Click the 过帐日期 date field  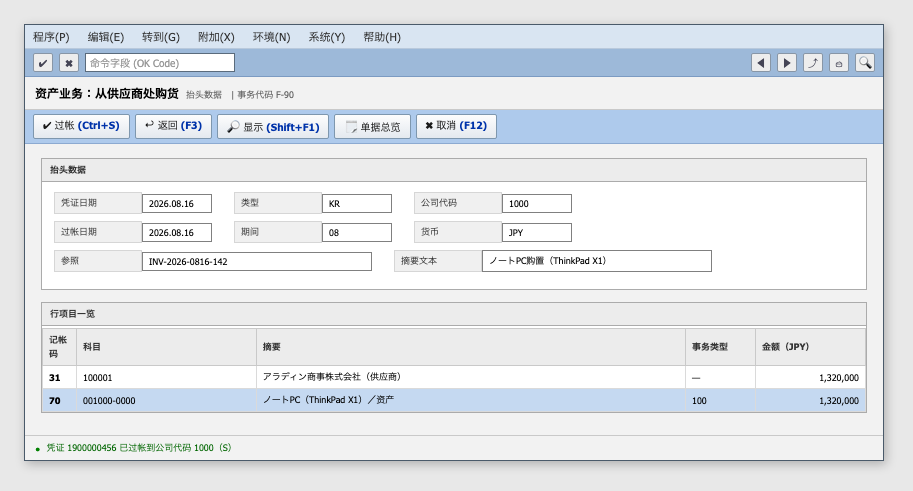point(177,232)
